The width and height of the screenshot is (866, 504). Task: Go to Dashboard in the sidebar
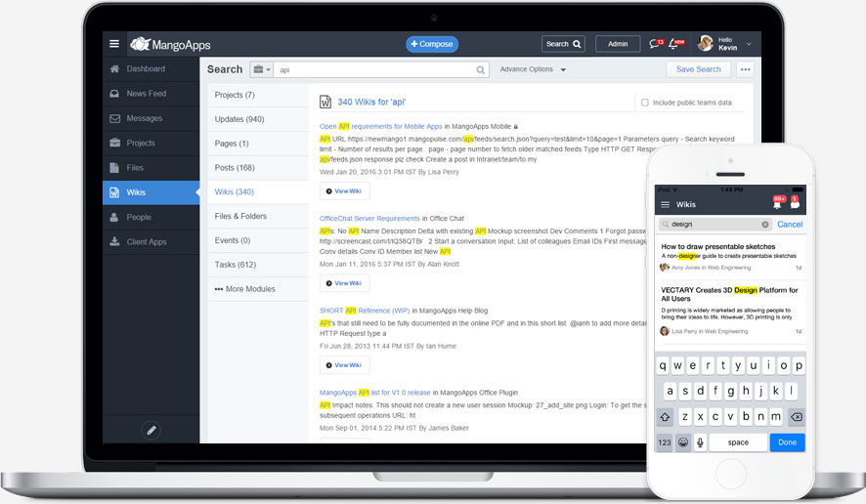[x=151, y=69]
